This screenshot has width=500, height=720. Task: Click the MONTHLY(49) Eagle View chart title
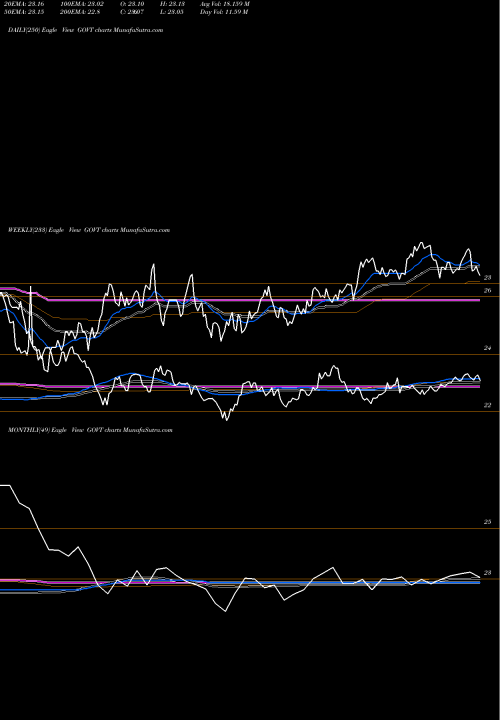tap(90, 430)
